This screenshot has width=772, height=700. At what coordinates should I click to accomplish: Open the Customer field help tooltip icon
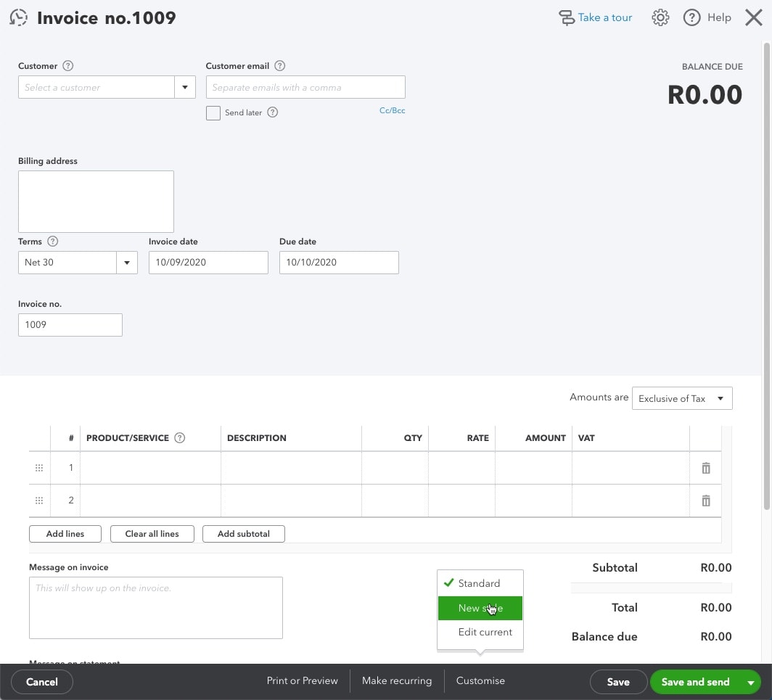click(x=67, y=66)
